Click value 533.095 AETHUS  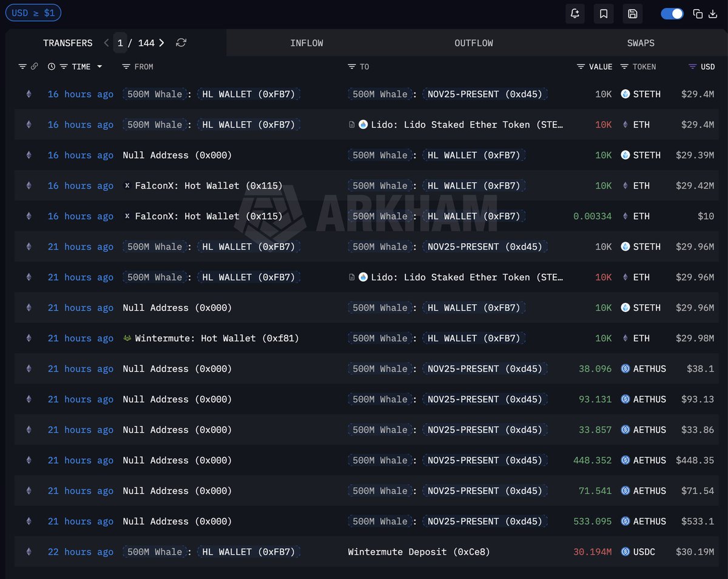tap(593, 521)
